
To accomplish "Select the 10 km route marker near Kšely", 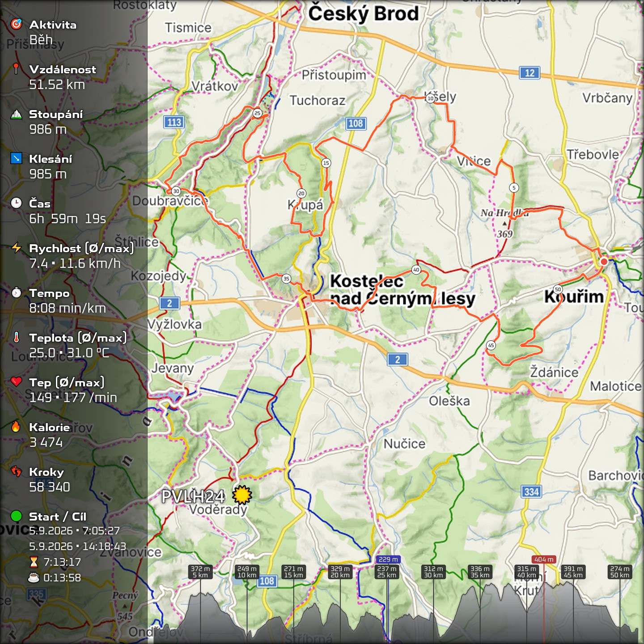I will pyautogui.click(x=430, y=98).
